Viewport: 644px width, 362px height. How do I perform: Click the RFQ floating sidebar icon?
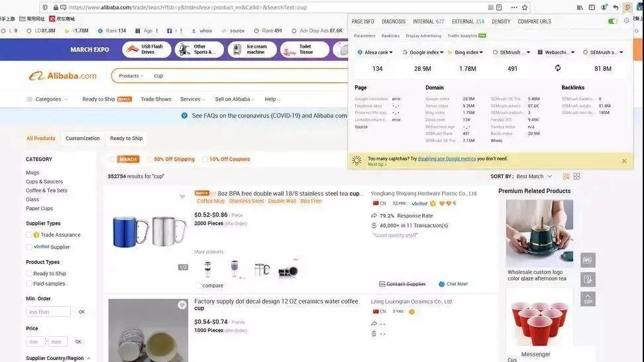pyautogui.click(x=588, y=260)
